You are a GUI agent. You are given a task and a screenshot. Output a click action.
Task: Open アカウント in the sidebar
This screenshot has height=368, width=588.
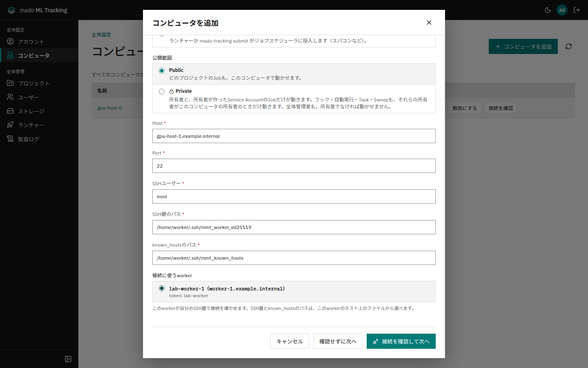coord(39,42)
